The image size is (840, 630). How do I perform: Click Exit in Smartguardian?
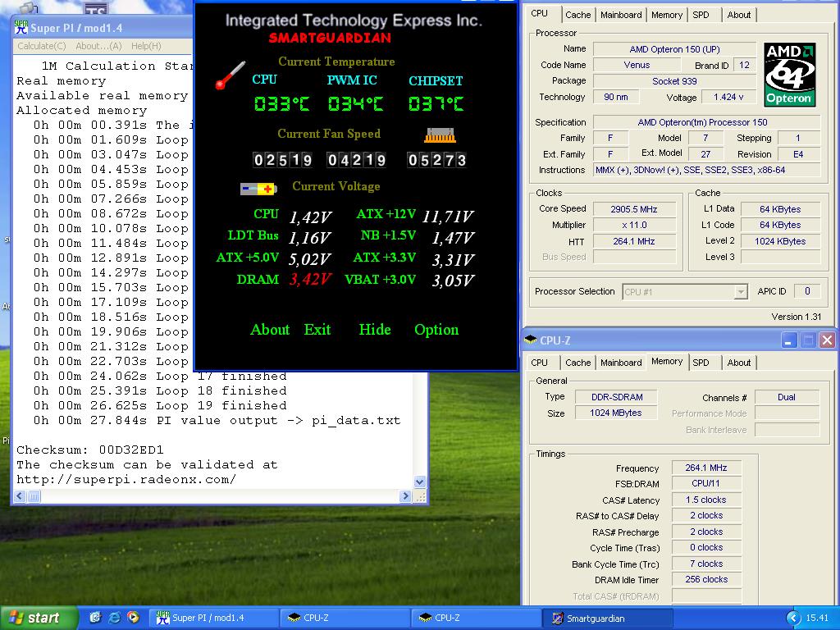317,330
